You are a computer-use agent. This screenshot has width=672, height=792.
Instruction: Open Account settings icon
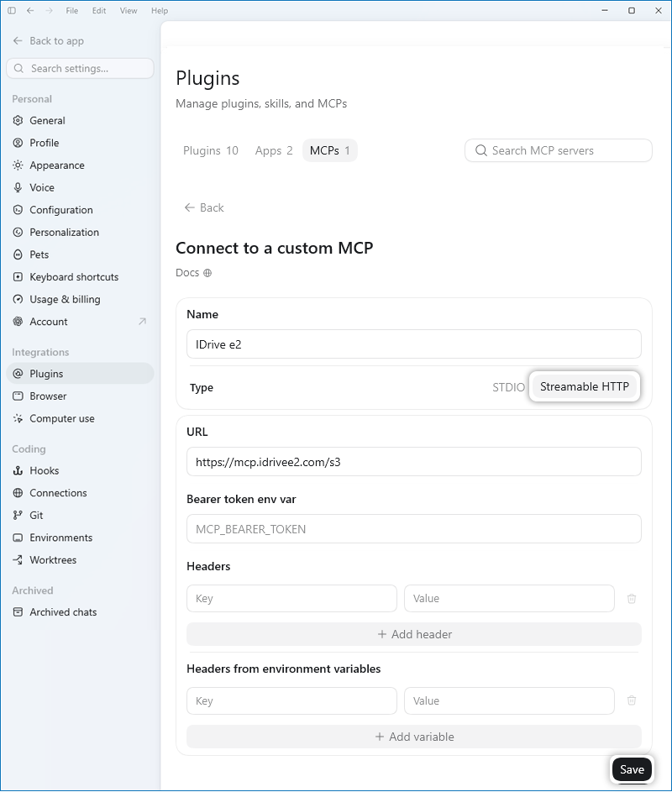[18, 321]
